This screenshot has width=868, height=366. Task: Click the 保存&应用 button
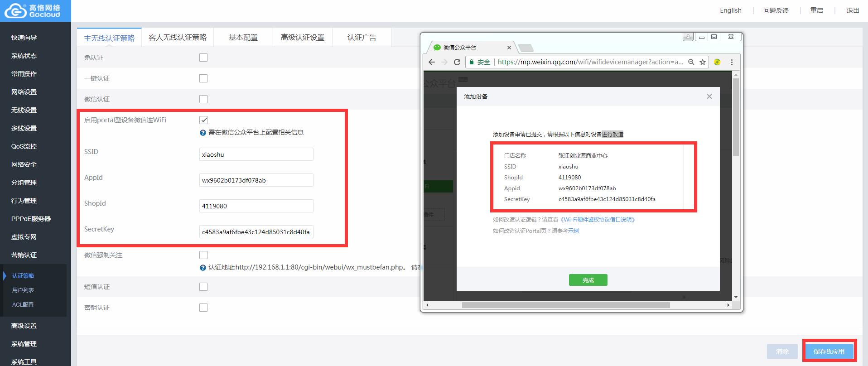pos(829,351)
